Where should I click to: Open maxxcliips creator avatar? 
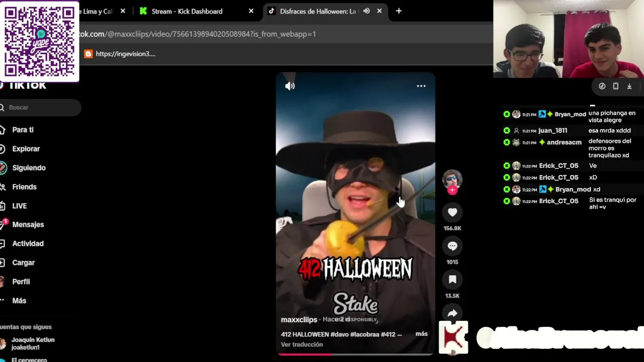(452, 179)
